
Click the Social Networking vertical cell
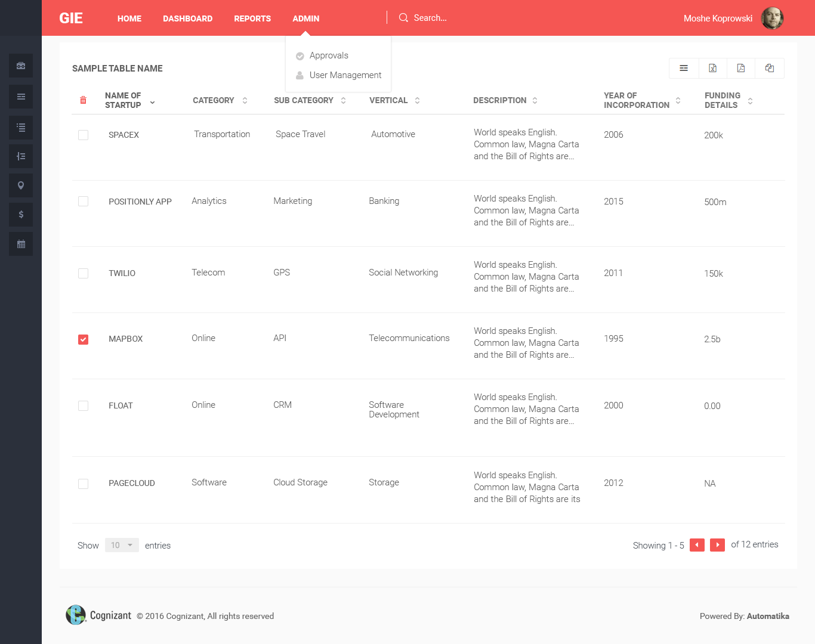click(x=403, y=273)
